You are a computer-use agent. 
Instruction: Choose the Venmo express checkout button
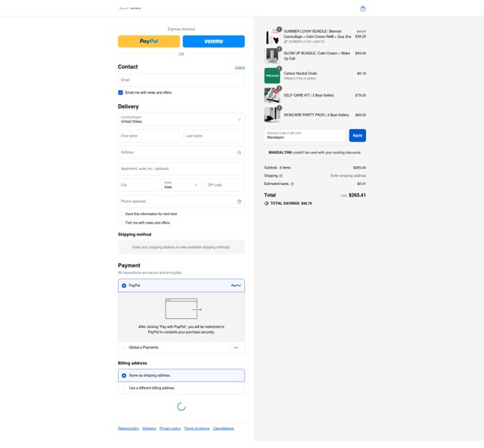pos(213,42)
